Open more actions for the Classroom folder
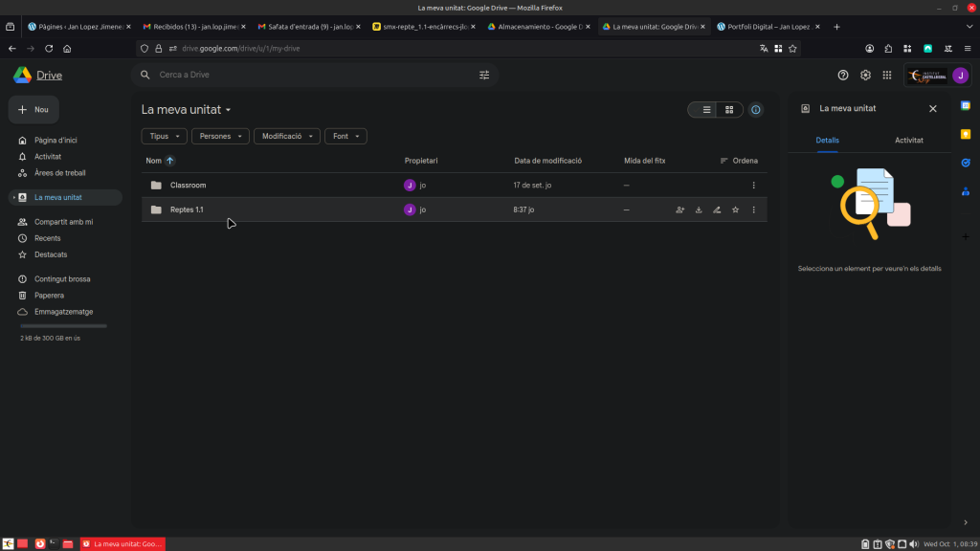This screenshot has width=980, height=551. click(x=754, y=186)
